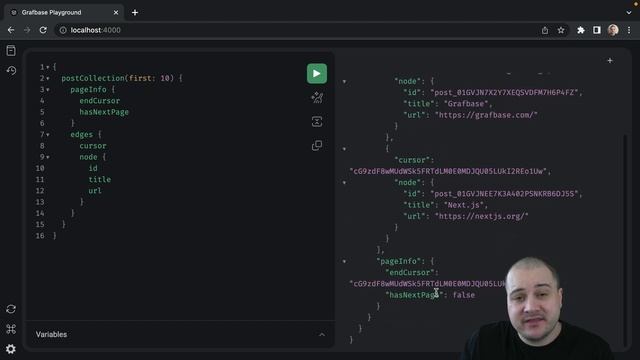Close the Grafbase Playground browser tab
This screenshot has height=360, width=640.
(116, 13)
